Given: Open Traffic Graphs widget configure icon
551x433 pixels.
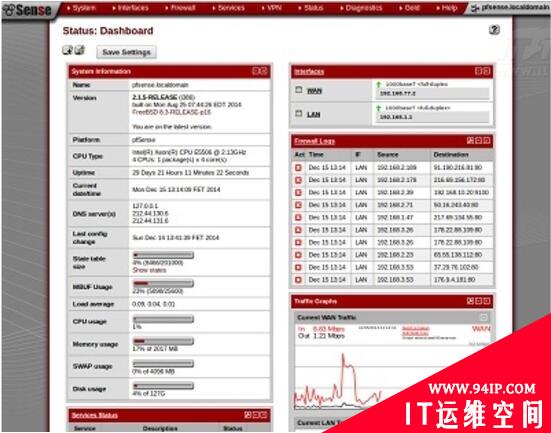Looking at the screenshot, I should coord(470,301).
